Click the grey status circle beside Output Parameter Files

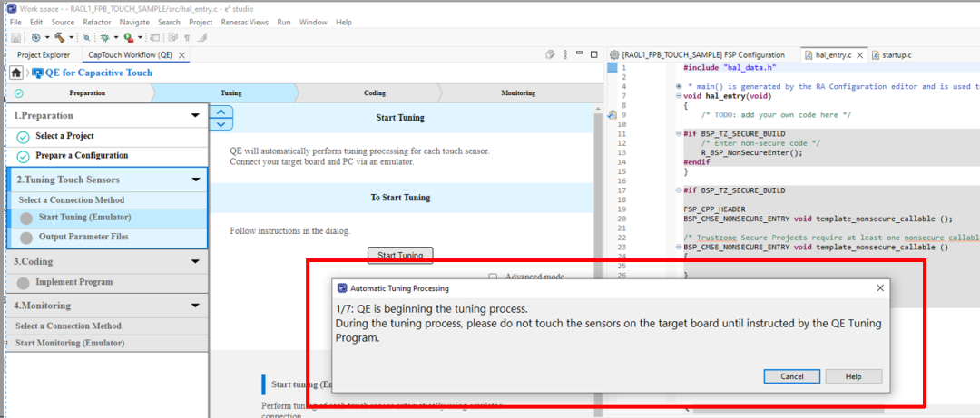(x=26, y=238)
